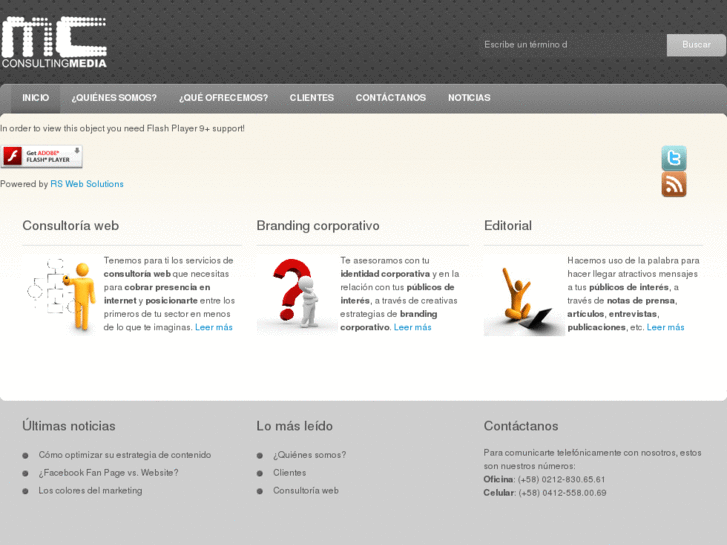Click Leer más under Editorial
Screen dimensions: 727x545
[665, 327]
